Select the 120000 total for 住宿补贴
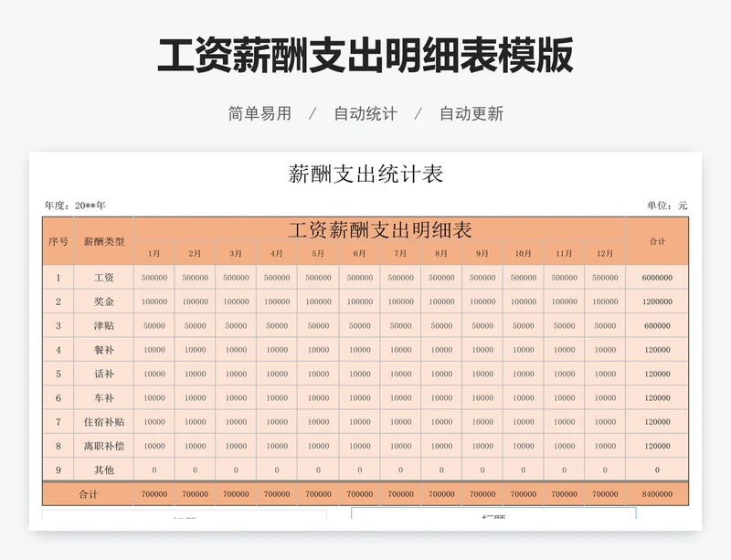 click(657, 422)
